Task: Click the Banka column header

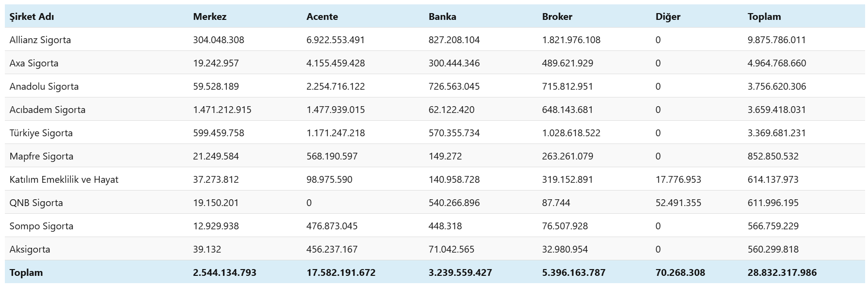Action: tap(442, 16)
